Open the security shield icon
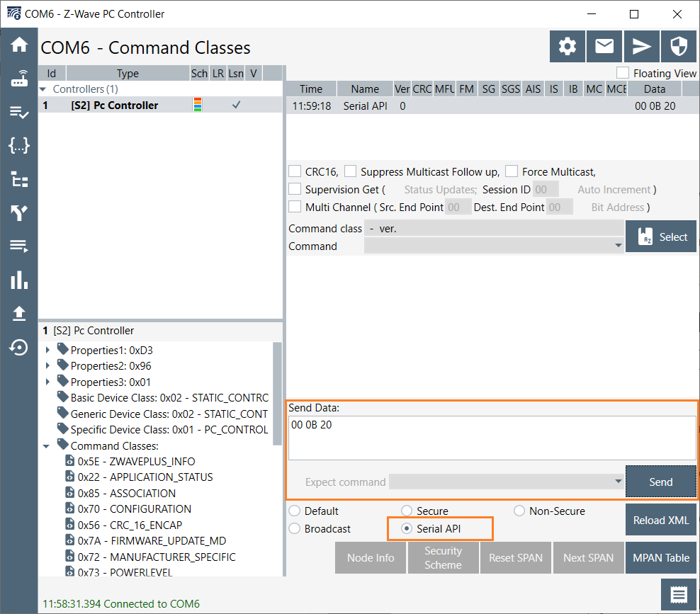Image resolution: width=700 pixels, height=614 pixels. click(678, 47)
